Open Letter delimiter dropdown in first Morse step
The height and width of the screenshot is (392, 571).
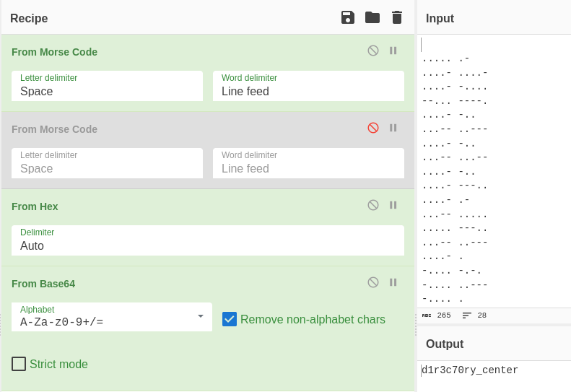(107, 87)
